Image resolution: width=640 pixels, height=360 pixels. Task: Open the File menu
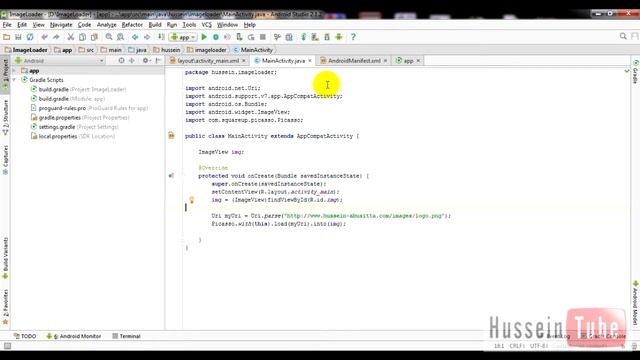(7, 25)
